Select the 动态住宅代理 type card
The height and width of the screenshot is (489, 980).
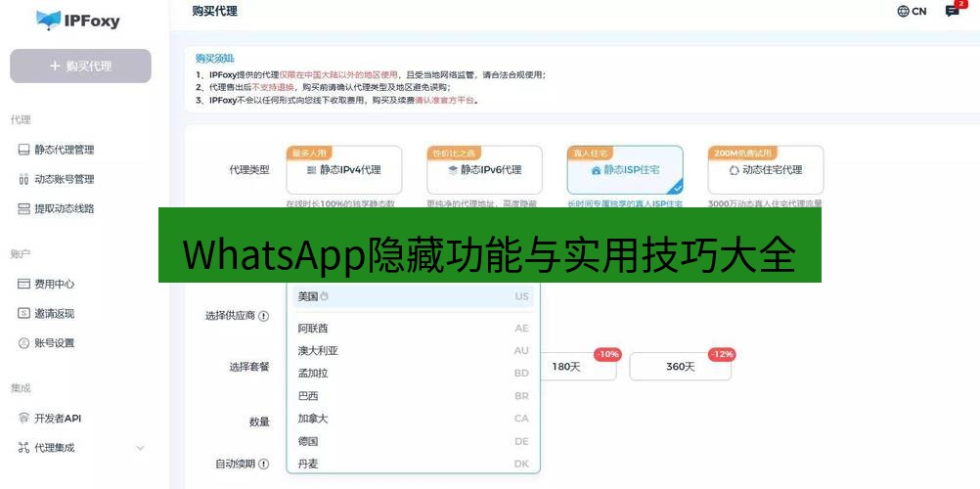[x=766, y=170]
